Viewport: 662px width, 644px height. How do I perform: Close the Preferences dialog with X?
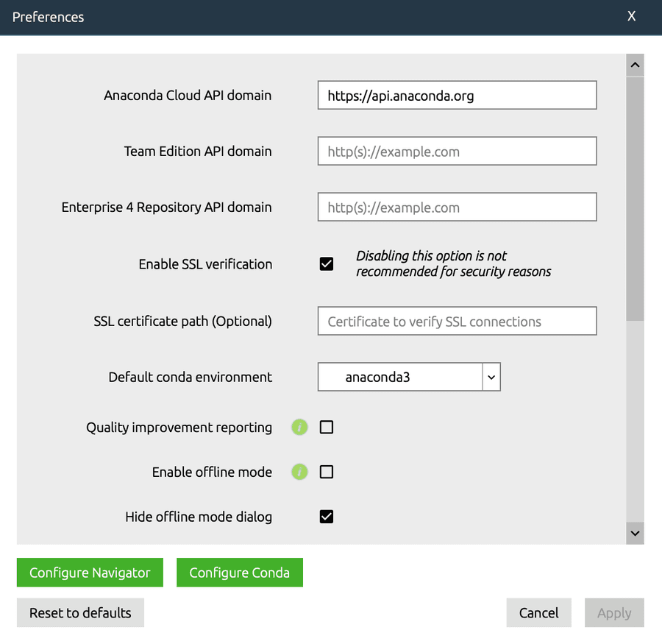(x=631, y=16)
